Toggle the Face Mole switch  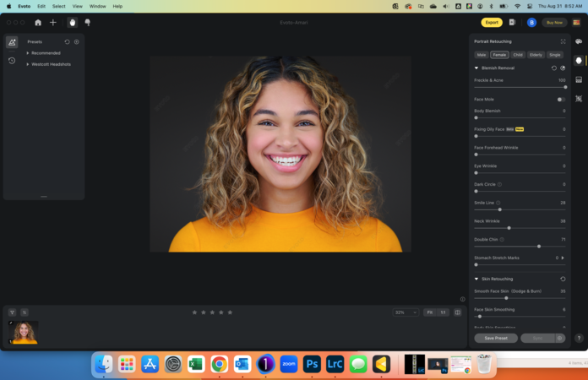point(560,100)
